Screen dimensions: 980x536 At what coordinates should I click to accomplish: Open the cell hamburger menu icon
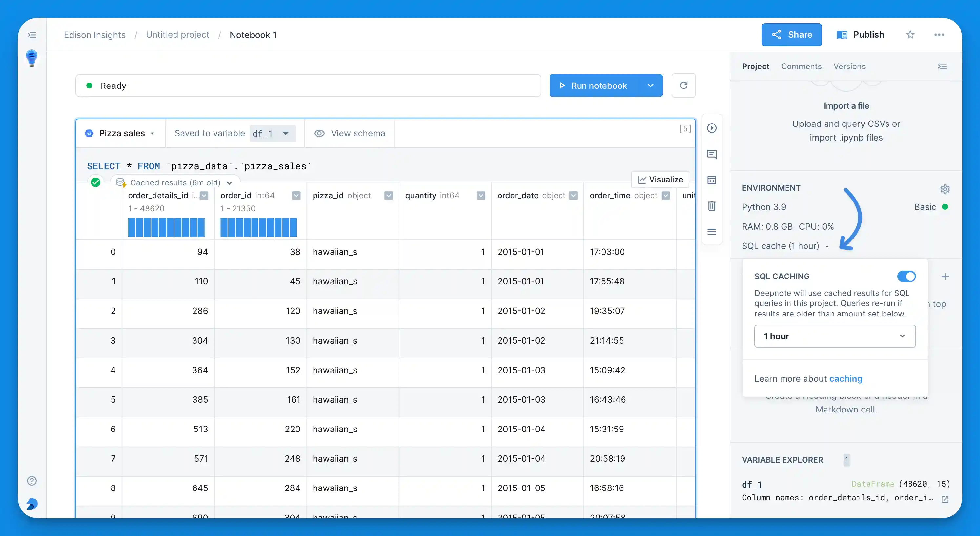point(712,232)
